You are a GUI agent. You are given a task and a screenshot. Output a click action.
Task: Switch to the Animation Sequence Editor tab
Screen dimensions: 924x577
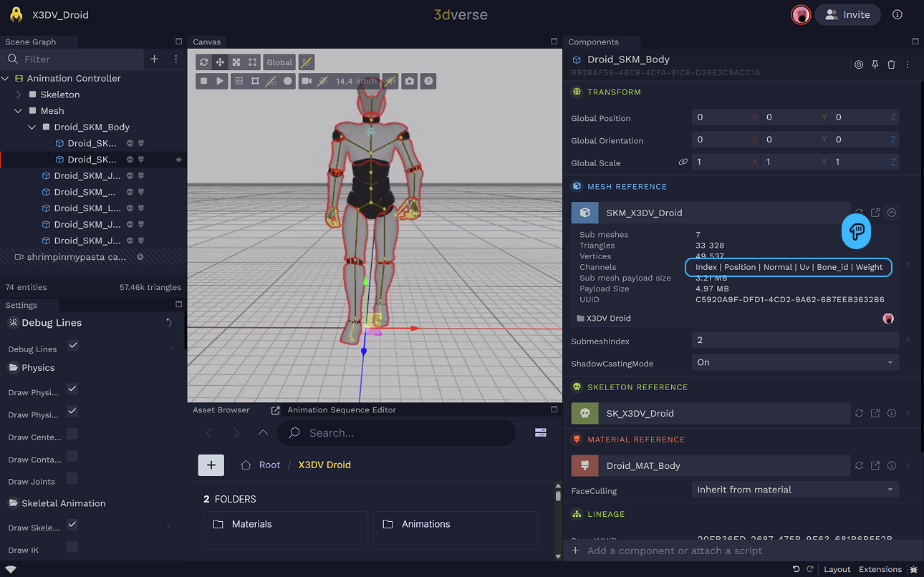pyautogui.click(x=341, y=410)
